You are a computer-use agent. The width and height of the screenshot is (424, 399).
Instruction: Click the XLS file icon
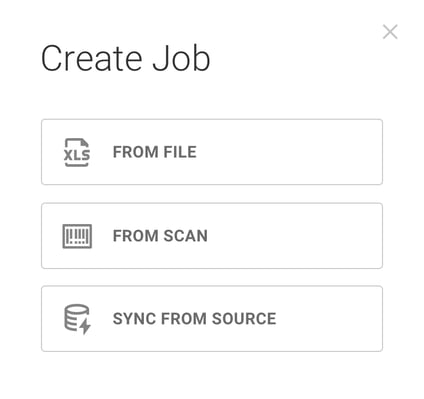pyautogui.click(x=77, y=152)
